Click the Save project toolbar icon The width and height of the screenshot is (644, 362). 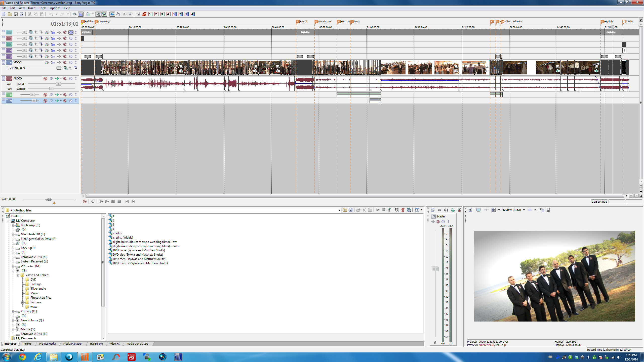click(16, 14)
